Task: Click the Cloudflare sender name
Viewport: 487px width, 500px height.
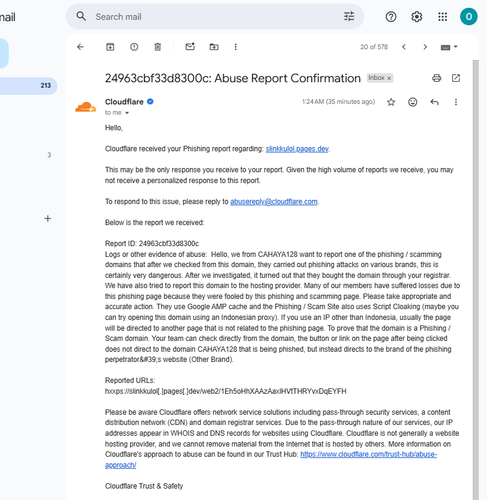Action: pyautogui.click(x=124, y=102)
